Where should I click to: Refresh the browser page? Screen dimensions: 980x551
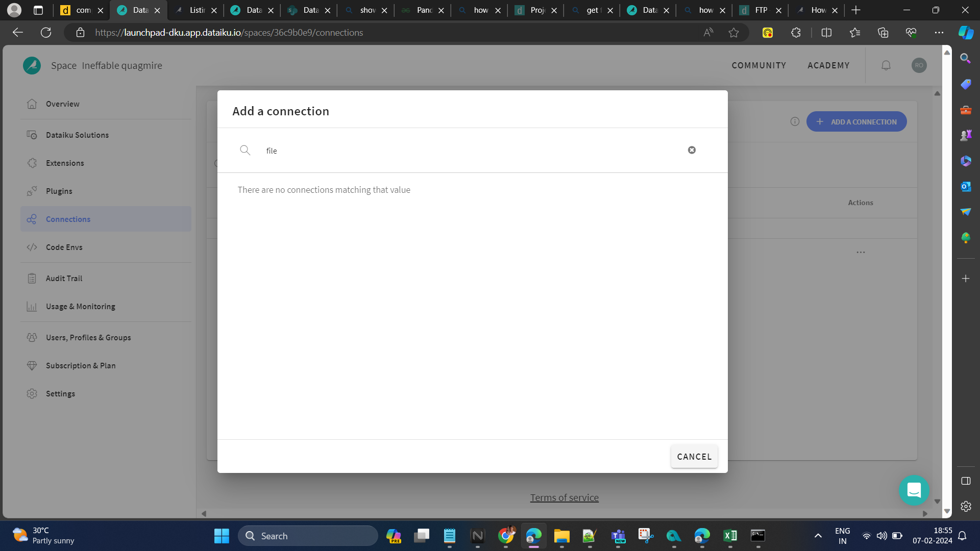tap(46, 33)
